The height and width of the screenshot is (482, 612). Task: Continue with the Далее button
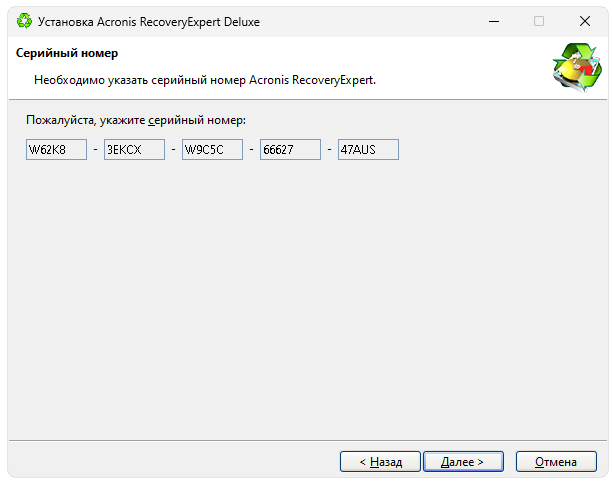pyautogui.click(x=463, y=462)
